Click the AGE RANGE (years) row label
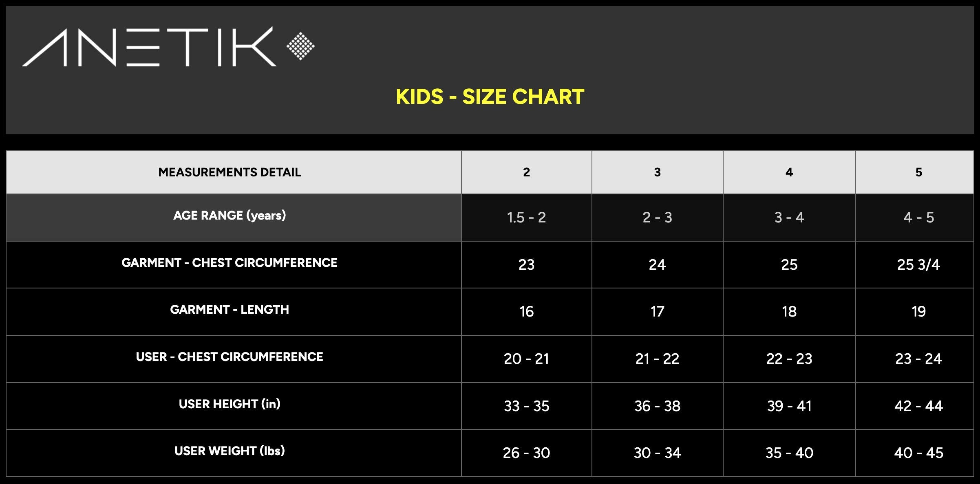This screenshot has height=484, width=980. pos(230,216)
